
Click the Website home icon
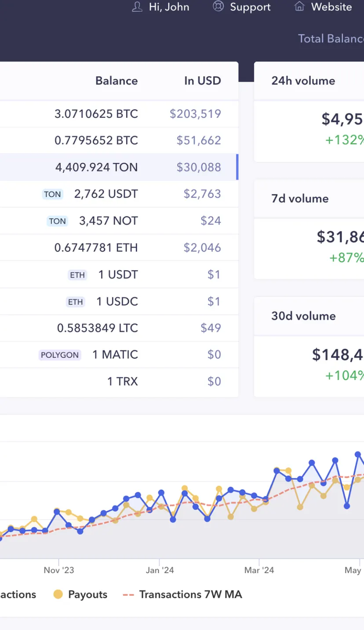(x=299, y=7)
